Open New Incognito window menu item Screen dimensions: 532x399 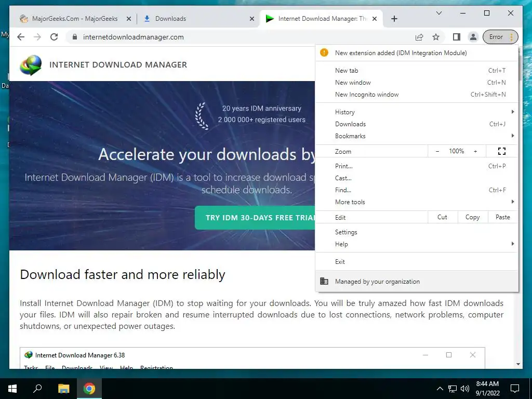[416, 95]
